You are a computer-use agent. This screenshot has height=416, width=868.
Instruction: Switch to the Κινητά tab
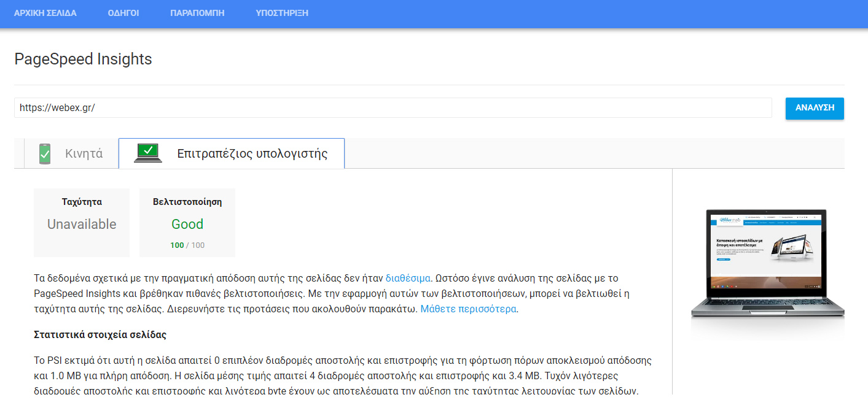(x=71, y=153)
